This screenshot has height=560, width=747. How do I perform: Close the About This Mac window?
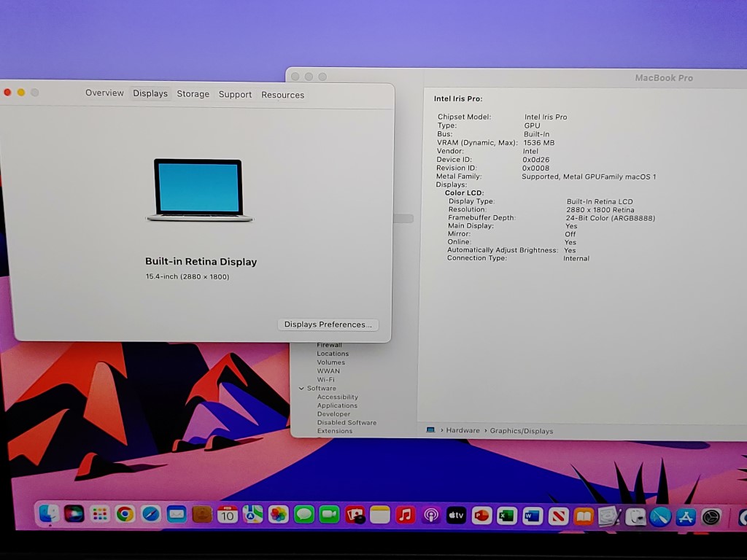(7, 93)
